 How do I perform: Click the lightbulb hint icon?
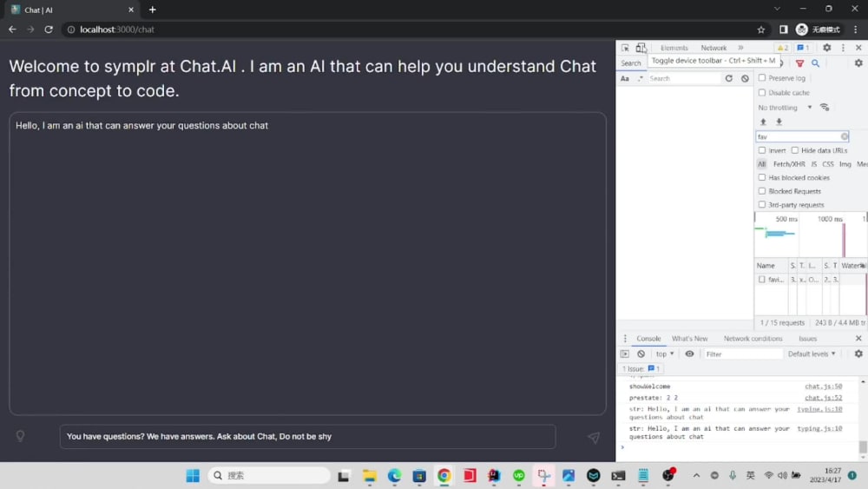pyautogui.click(x=21, y=436)
